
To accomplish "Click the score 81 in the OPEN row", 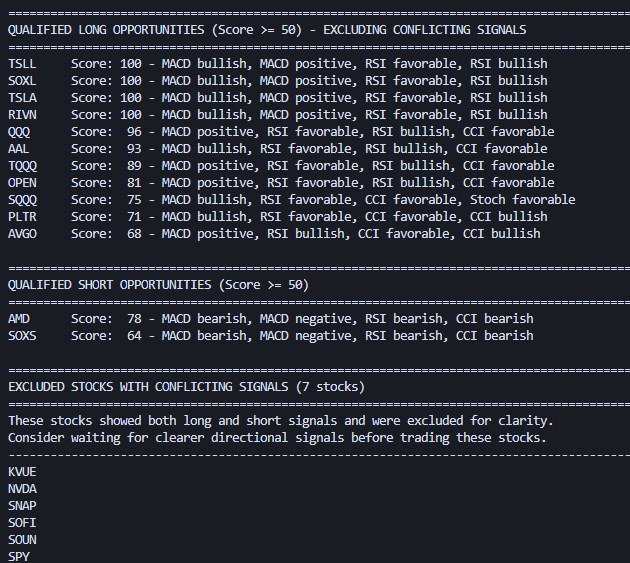I will coord(134,183).
